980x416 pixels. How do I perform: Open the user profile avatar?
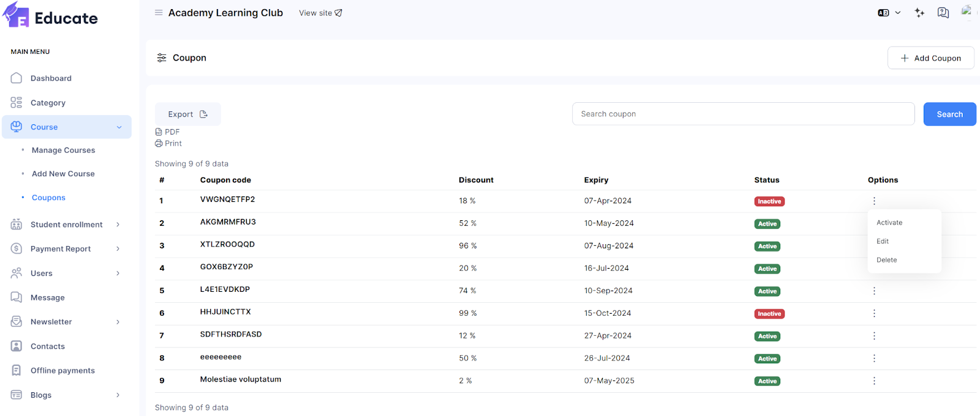pyautogui.click(x=967, y=11)
